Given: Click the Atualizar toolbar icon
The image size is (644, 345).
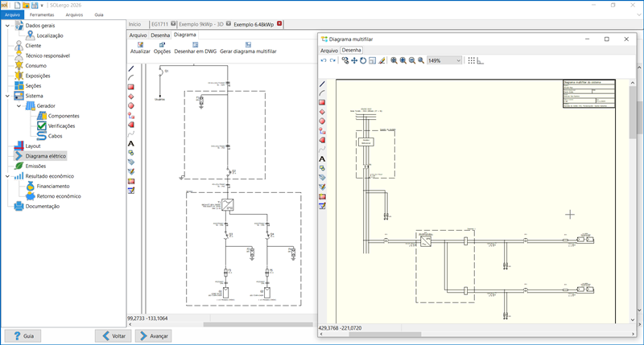Looking at the screenshot, I should 139,44.
